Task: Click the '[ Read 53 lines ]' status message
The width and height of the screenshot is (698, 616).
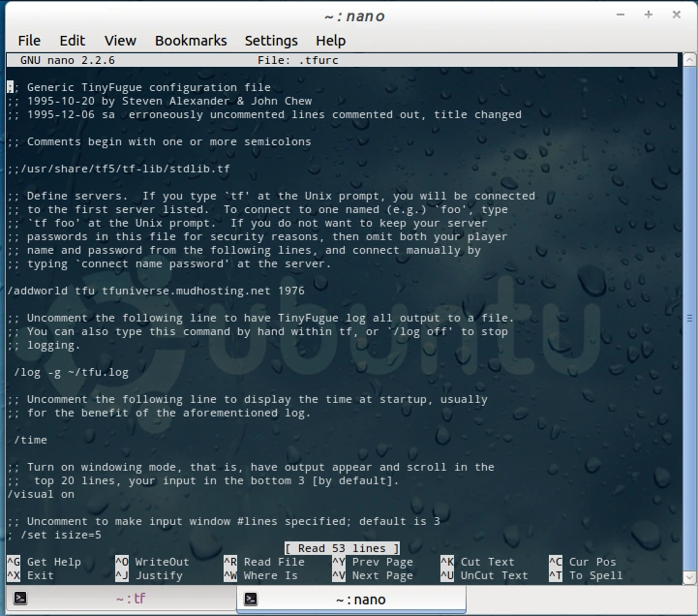Action: (x=342, y=548)
